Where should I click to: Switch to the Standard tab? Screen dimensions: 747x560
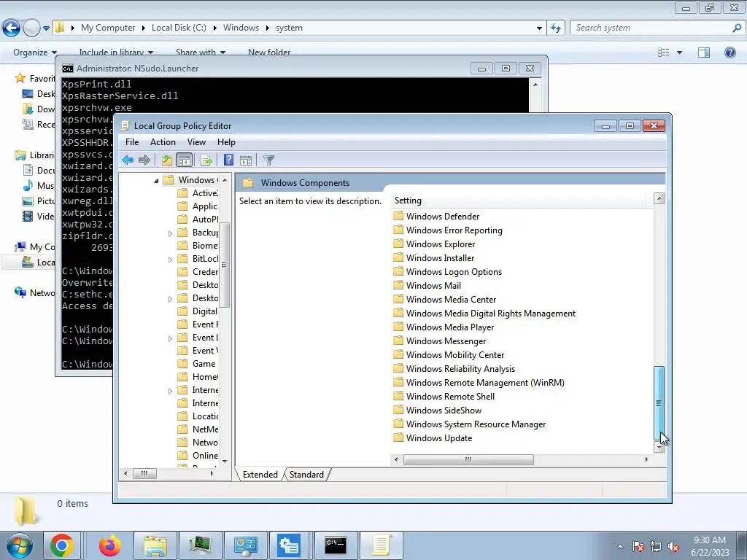306,474
